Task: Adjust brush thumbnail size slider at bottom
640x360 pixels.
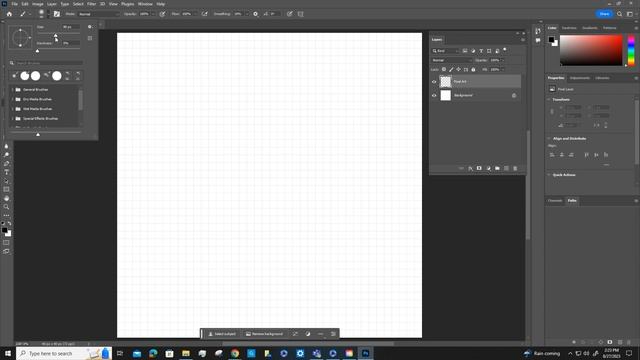Action: 38,134
